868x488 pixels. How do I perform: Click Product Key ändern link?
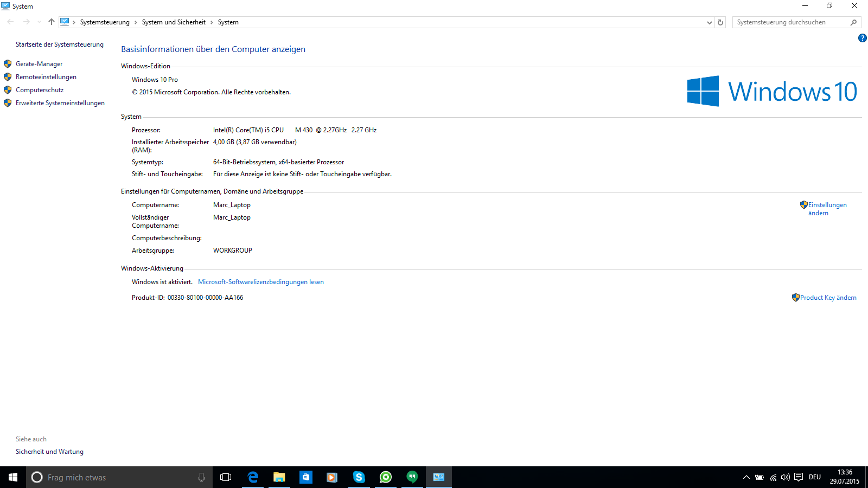(x=828, y=298)
